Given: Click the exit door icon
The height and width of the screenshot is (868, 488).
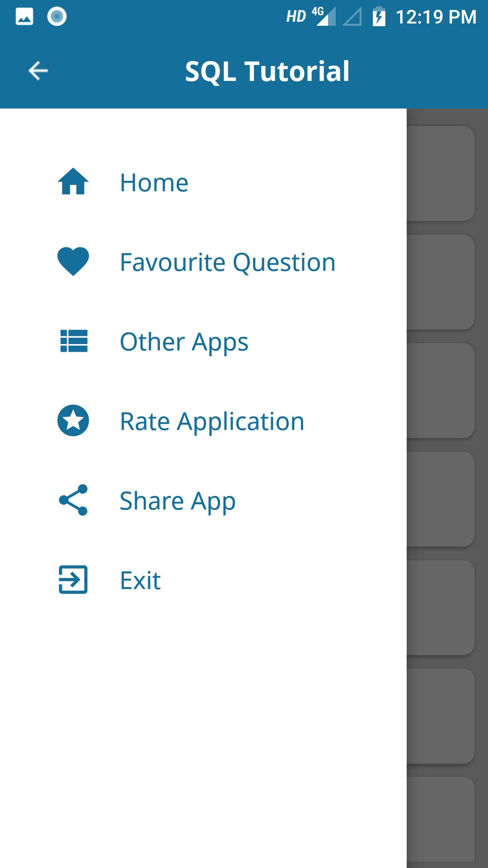Looking at the screenshot, I should tap(73, 580).
